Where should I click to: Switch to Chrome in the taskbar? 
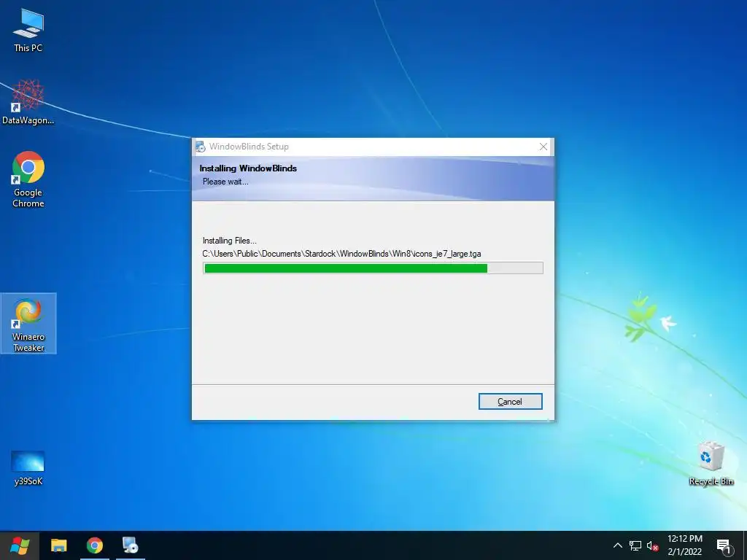tap(95, 545)
